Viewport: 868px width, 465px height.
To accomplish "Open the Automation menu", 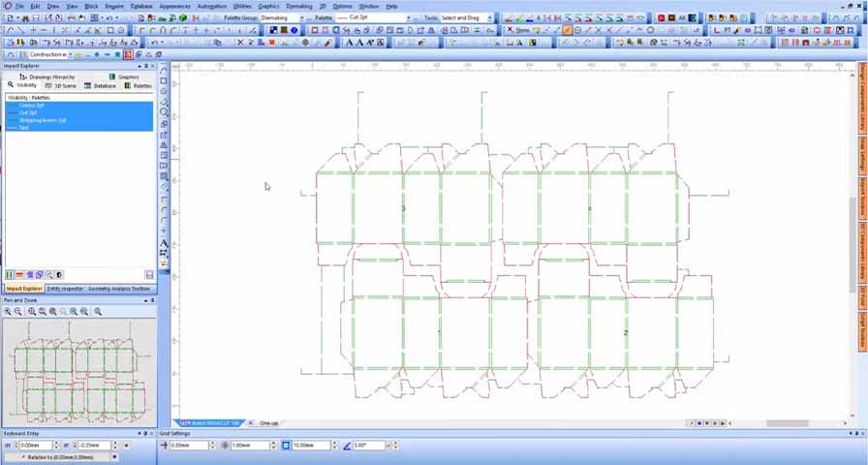I will pos(211,6).
